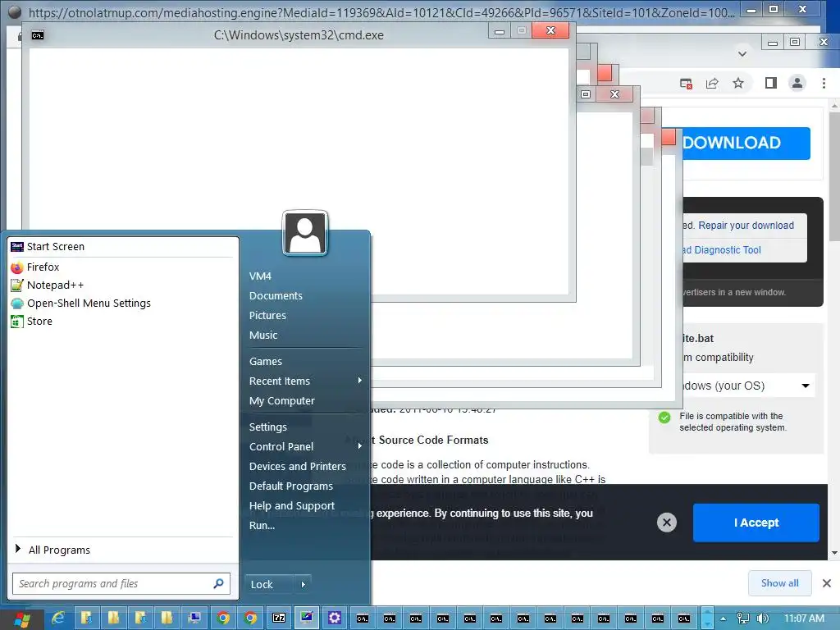Screen dimensions: 840x630
Task: Open the Chrome profile avatar
Action: (x=797, y=83)
